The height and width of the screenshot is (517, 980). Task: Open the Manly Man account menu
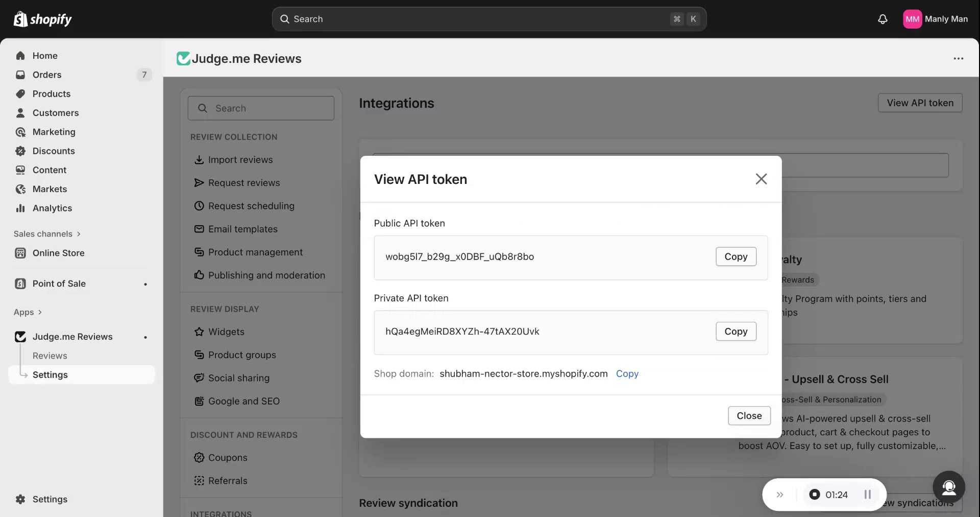click(x=935, y=19)
